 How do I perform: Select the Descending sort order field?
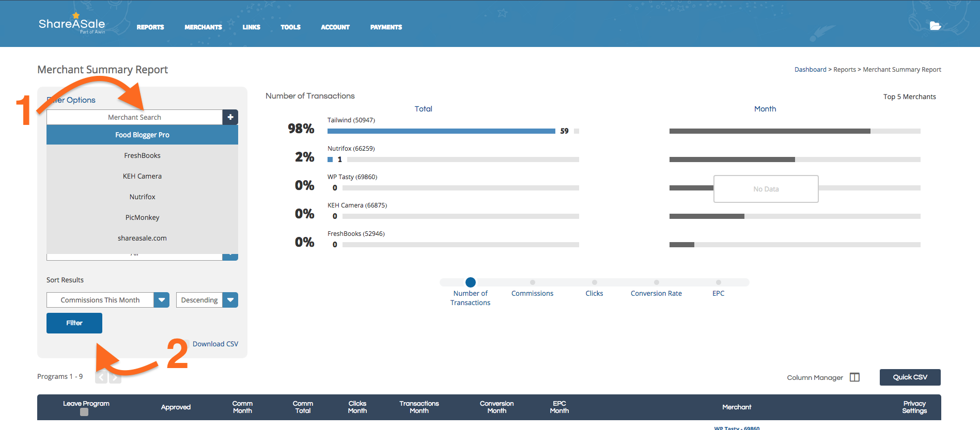click(199, 300)
